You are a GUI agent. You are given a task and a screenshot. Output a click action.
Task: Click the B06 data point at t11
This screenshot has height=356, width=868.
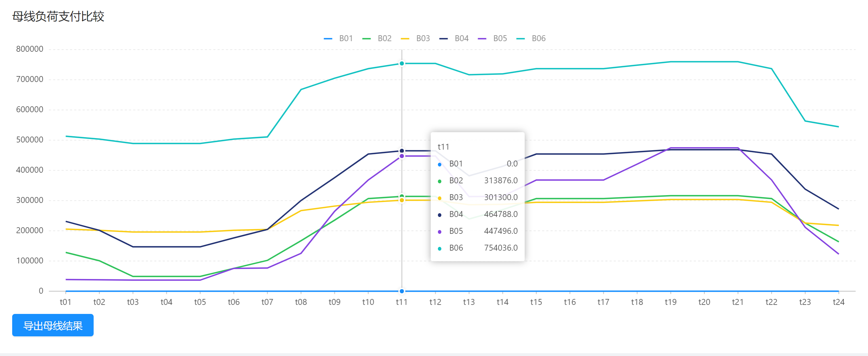click(402, 63)
